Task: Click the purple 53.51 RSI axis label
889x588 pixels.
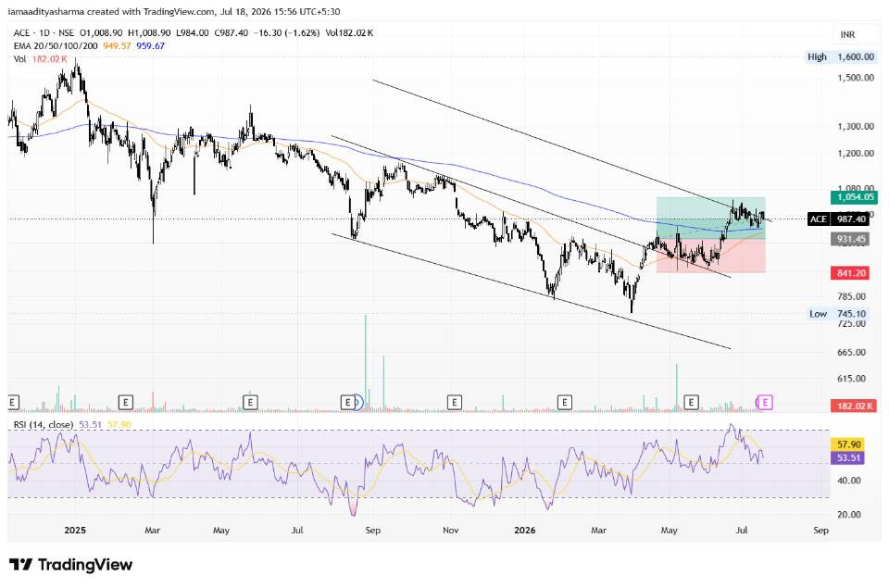Action: click(847, 457)
